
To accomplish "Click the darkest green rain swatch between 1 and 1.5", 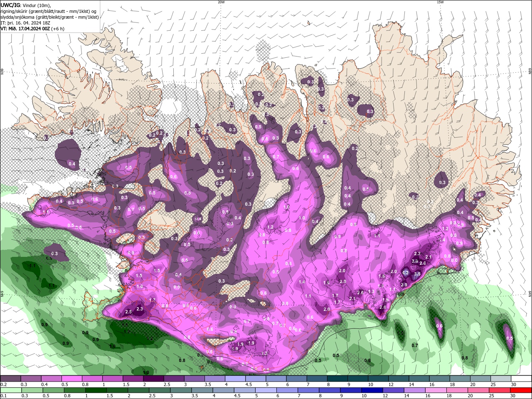I will [96, 390].
